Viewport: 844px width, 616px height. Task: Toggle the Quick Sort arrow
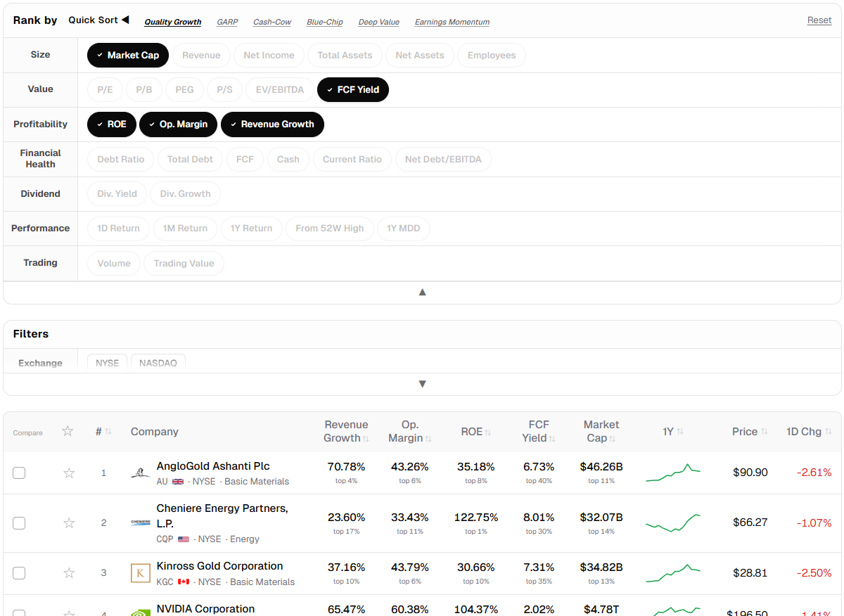[x=125, y=20]
